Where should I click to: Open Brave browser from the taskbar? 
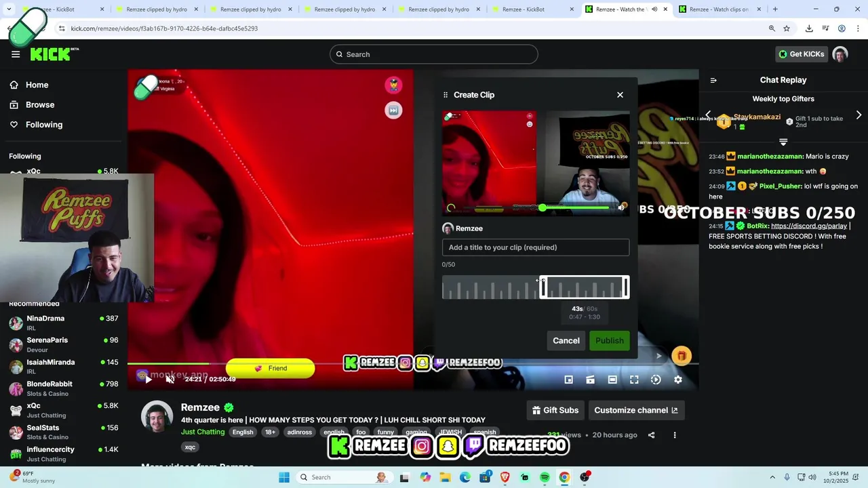pyautogui.click(x=505, y=477)
